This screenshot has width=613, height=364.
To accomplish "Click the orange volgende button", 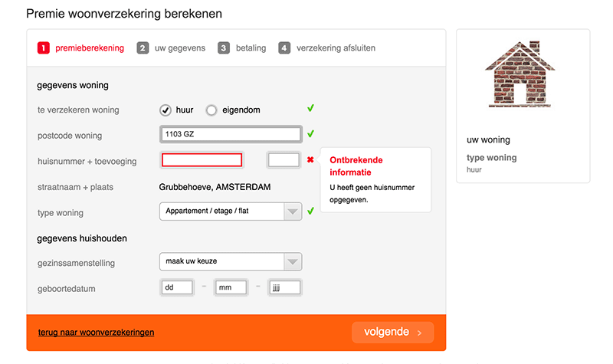I will tap(393, 333).
